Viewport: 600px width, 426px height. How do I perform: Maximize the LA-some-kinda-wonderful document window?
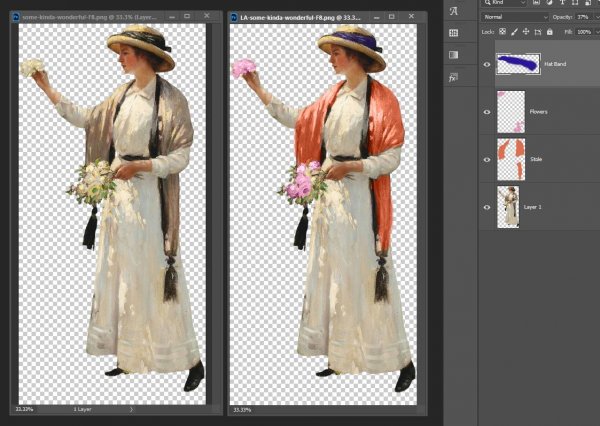pos(391,16)
